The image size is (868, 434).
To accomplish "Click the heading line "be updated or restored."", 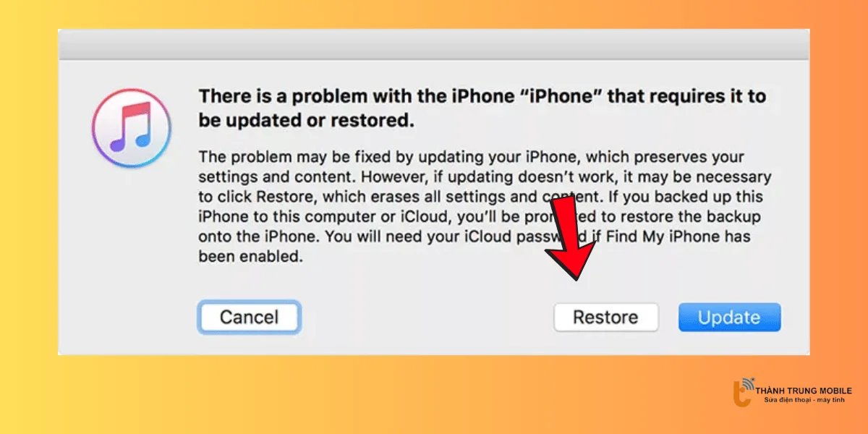I will (x=307, y=122).
